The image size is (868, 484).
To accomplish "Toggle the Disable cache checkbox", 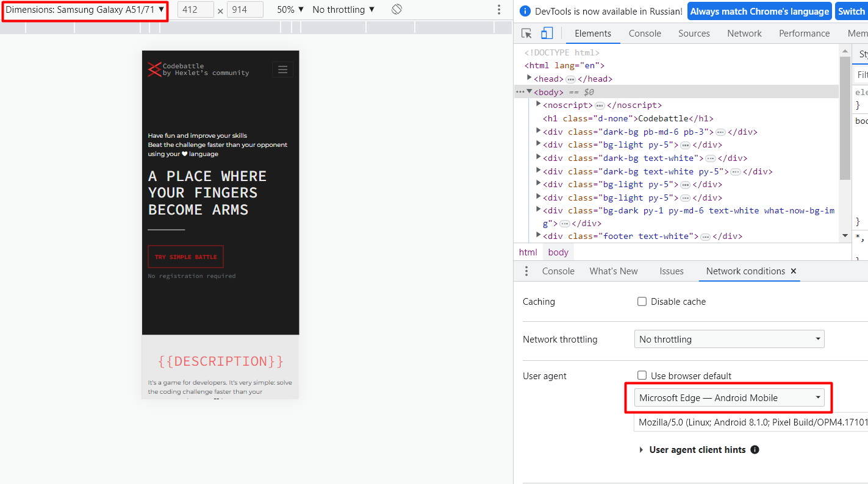I will (x=642, y=302).
